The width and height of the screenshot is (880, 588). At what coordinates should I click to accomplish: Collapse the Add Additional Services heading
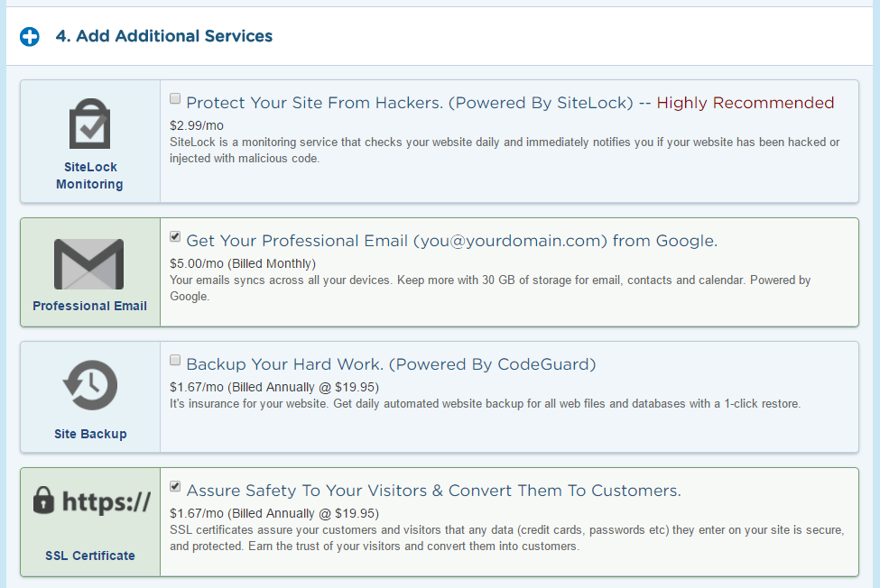pyautogui.click(x=164, y=36)
